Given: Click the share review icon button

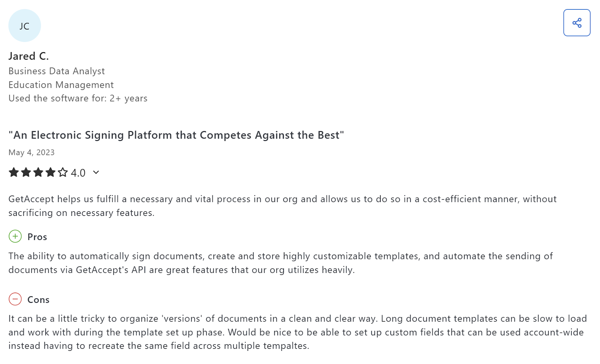Looking at the screenshot, I should (x=576, y=23).
